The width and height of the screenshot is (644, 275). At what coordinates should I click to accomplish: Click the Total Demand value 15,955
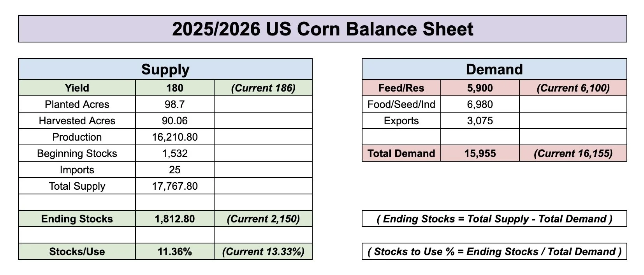point(480,153)
